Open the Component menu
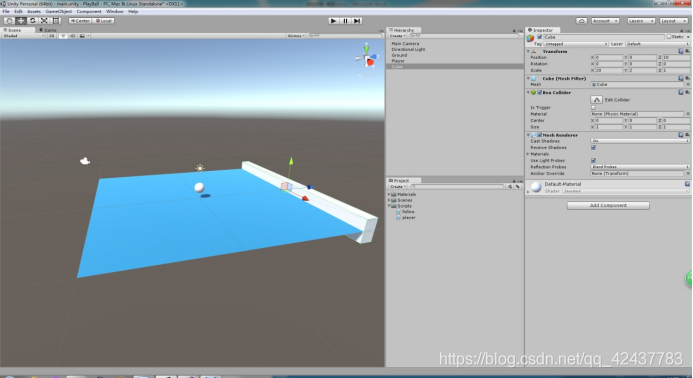Image resolution: width=693 pixels, height=378 pixels. coord(89,11)
